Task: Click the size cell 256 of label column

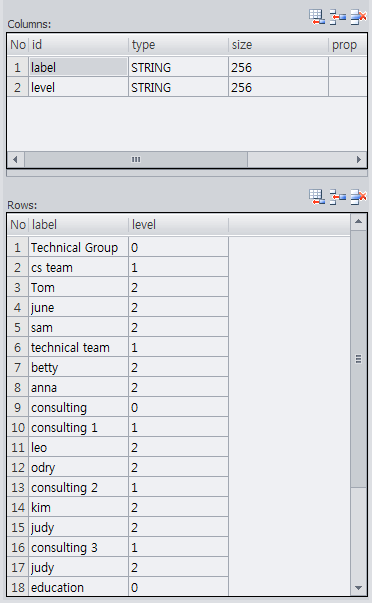Action: click(278, 67)
